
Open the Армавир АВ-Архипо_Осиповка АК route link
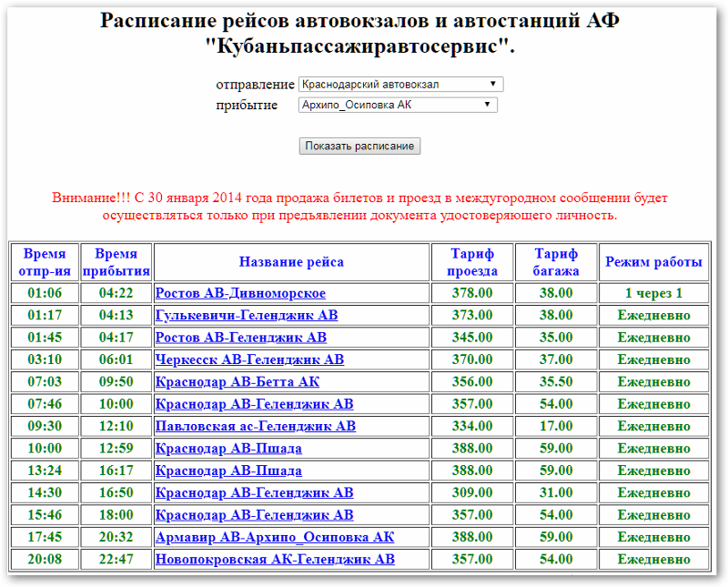(x=275, y=537)
